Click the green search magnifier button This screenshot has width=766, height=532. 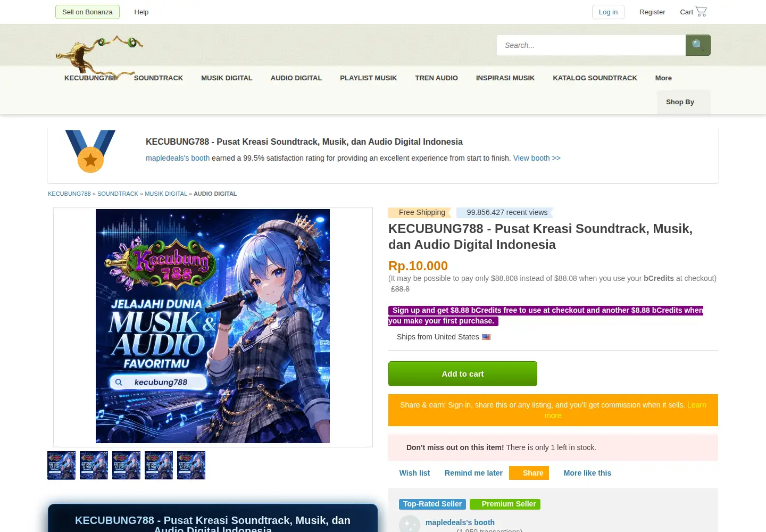coord(698,45)
